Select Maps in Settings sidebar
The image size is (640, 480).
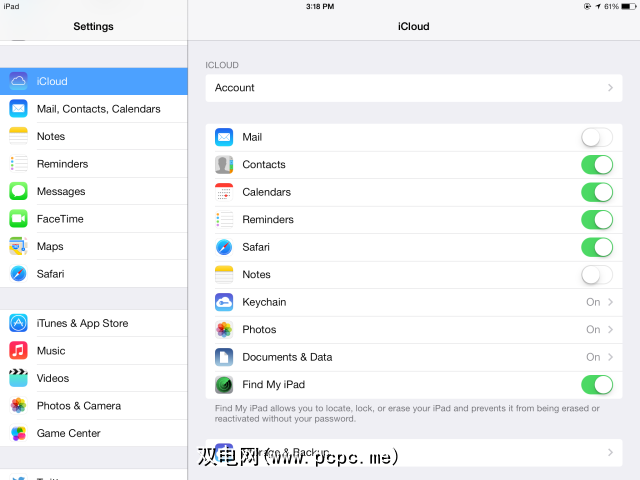tap(94, 246)
